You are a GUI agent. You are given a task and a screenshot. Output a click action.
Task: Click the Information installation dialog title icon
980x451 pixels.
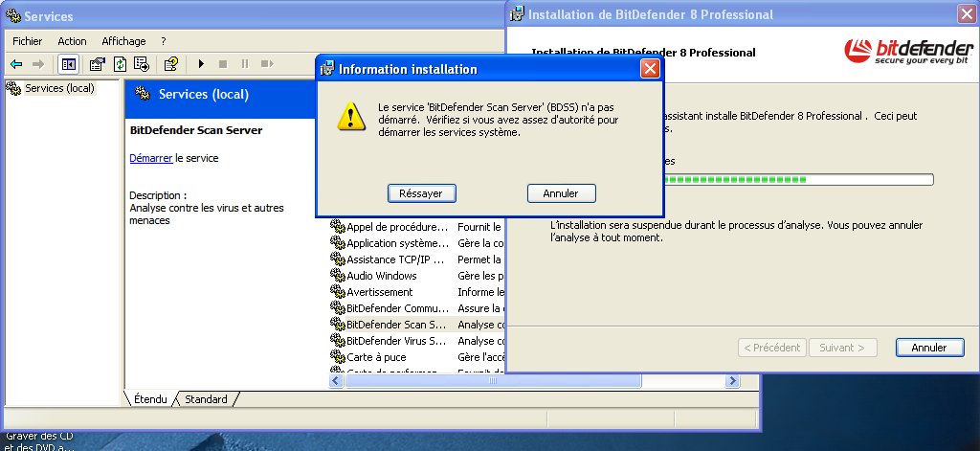click(327, 69)
